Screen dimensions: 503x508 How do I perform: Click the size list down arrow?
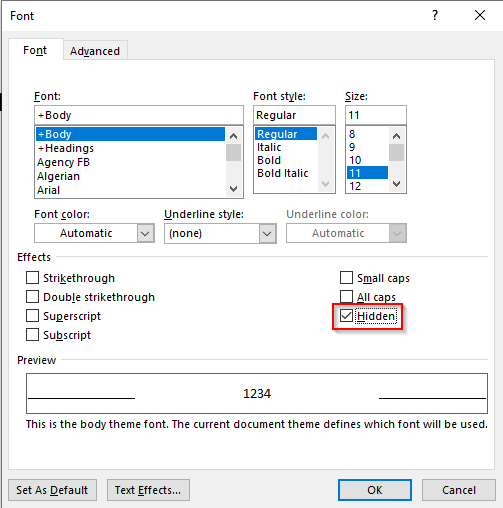click(396, 184)
